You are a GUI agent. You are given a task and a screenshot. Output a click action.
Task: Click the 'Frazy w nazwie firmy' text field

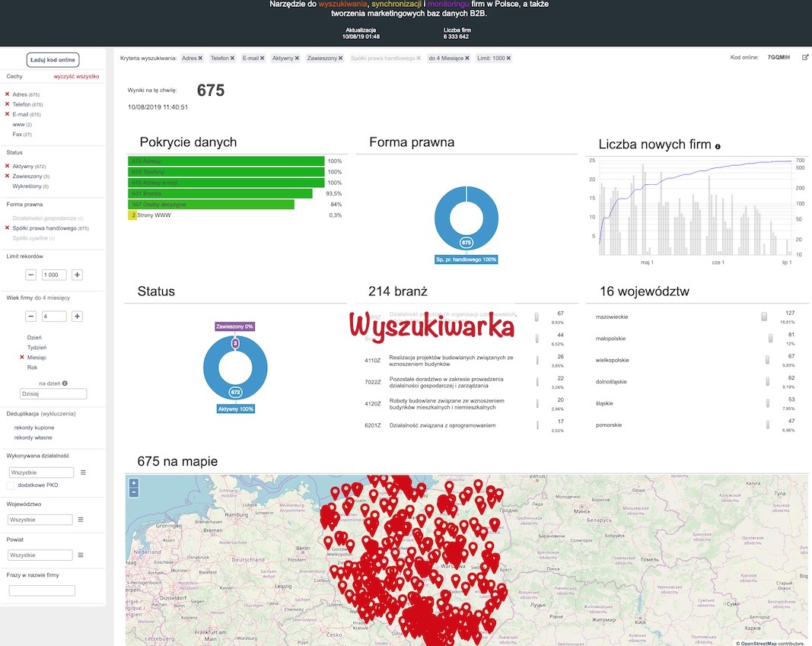pos(42,590)
